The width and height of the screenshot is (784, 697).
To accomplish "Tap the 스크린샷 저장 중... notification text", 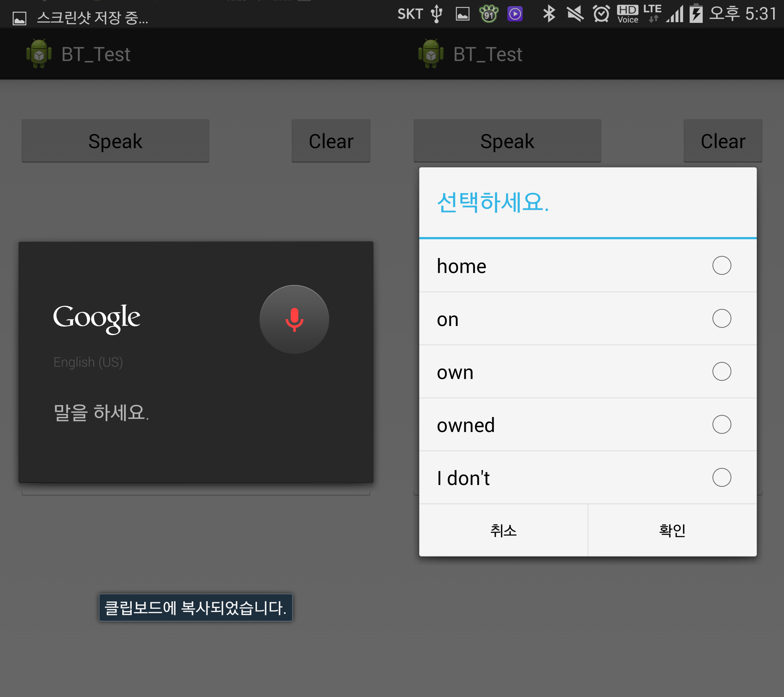I will pyautogui.click(x=93, y=18).
